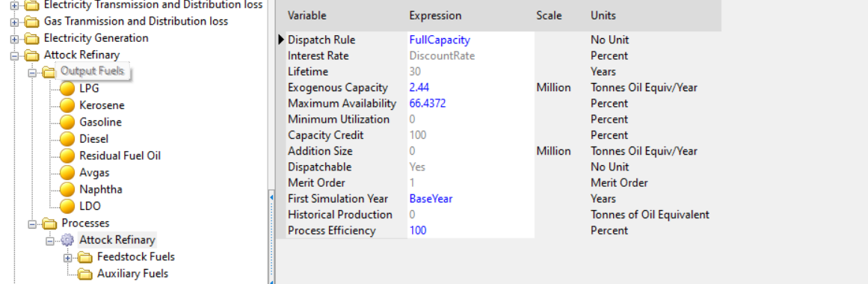868x284 pixels.
Task: Click the Diesel fuel icon
Action: [x=67, y=139]
